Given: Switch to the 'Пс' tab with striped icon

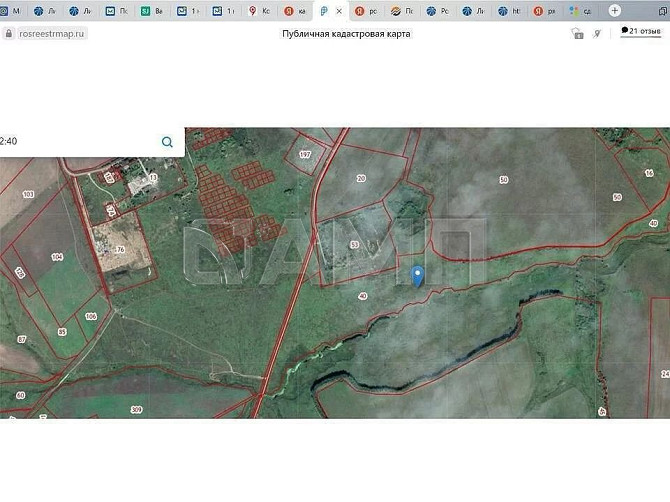Looking at the screenshot, I should [402, 11].
